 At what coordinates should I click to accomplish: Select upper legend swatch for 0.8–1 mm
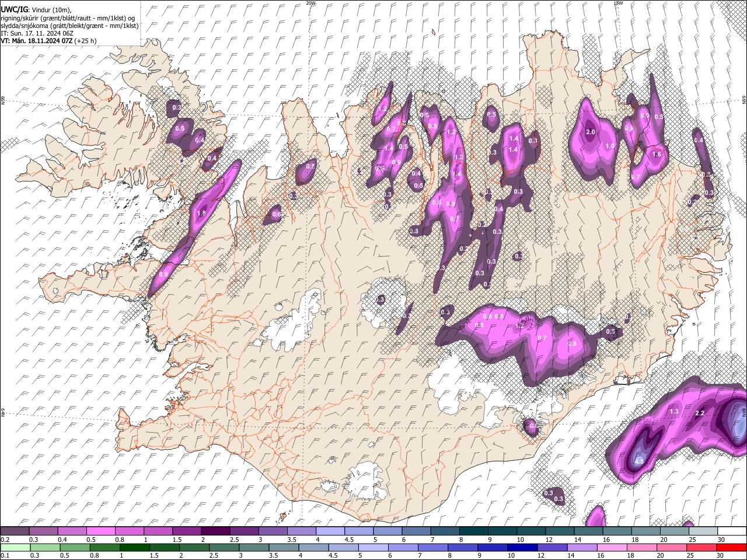coord(129,531)
